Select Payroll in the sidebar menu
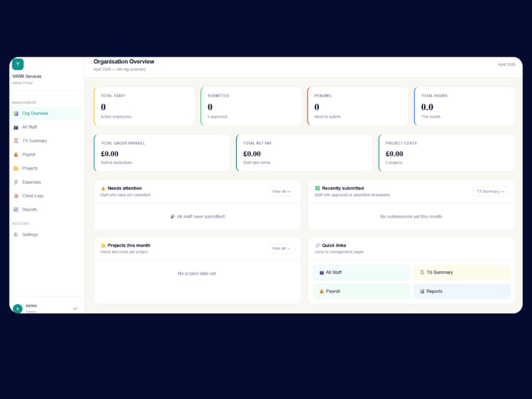The height and width of the screenshot is (399, 532). click(x=46, y=155)
